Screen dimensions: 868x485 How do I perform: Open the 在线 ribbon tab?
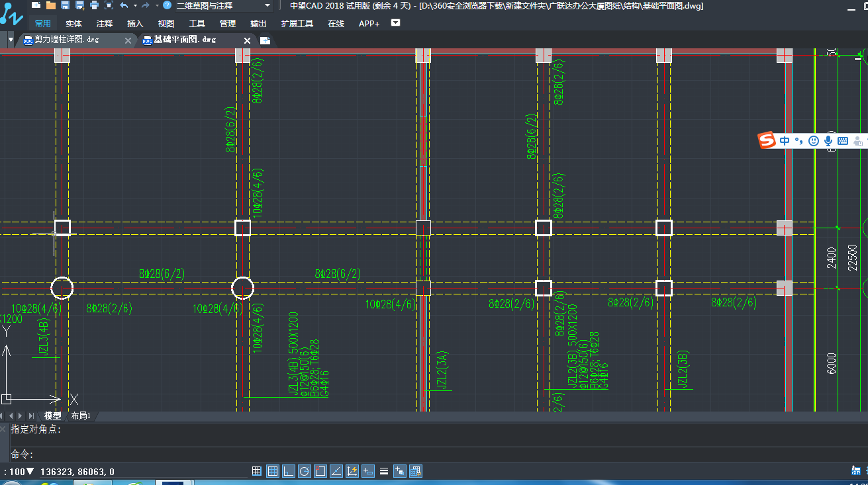(x=336, y=23)
